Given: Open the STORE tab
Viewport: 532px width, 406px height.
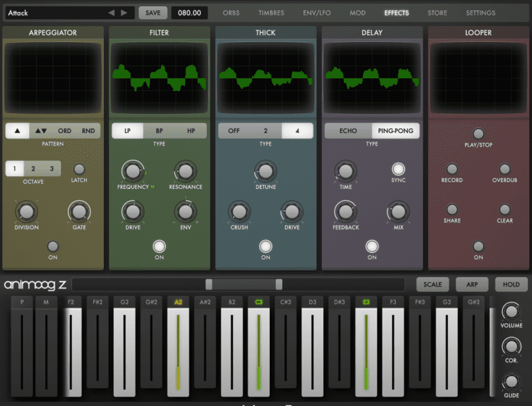Looking at the screenshot, I should [438, 13].
